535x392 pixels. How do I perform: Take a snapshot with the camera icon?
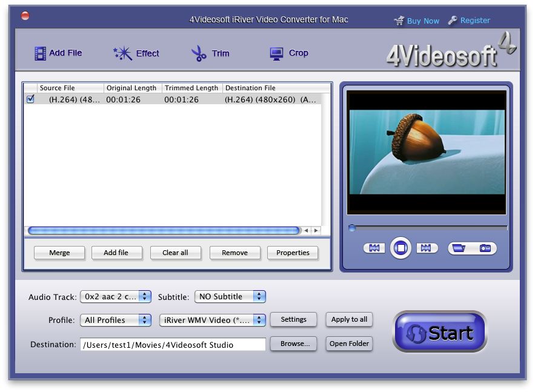click(x=485, y=248)
